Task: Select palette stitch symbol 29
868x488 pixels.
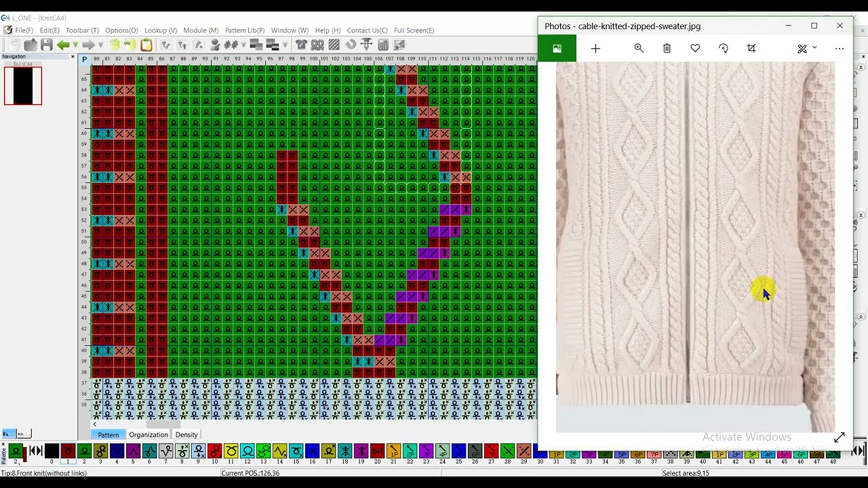Action: coord(524,451)
